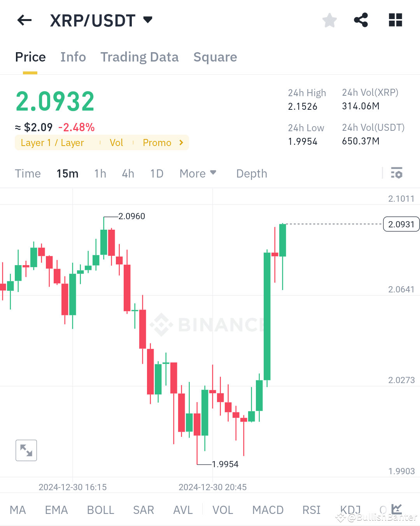420x526 pixels.
Task: Tap the 2.0931 current price label
Action: click(x=401, y=224)
